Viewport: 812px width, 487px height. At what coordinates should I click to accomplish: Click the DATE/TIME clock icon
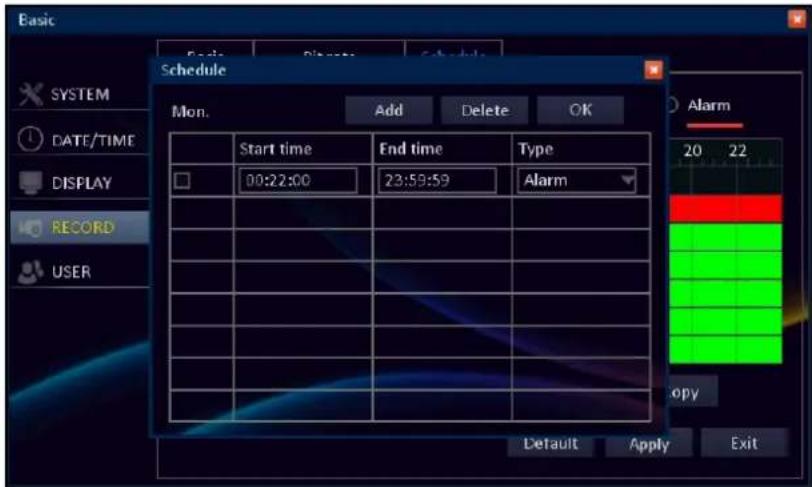coord(30,139)
